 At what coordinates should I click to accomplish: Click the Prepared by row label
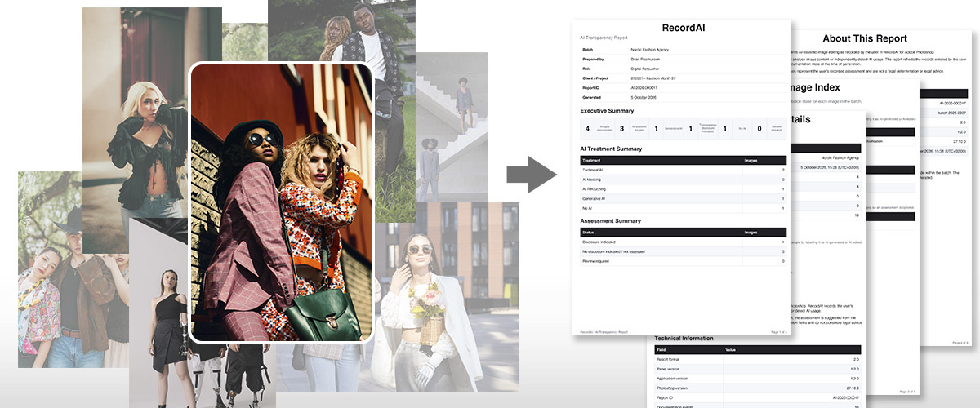[x=593, y=60]
